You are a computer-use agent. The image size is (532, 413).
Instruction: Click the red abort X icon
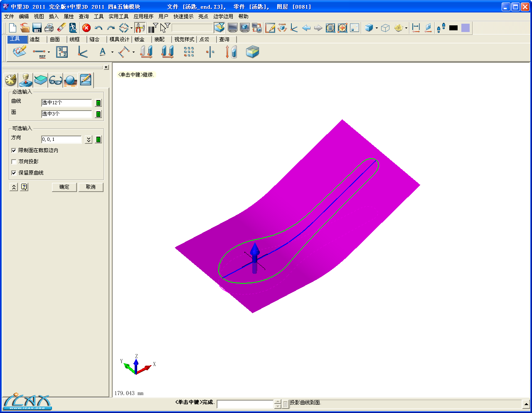tap(86, 28)
